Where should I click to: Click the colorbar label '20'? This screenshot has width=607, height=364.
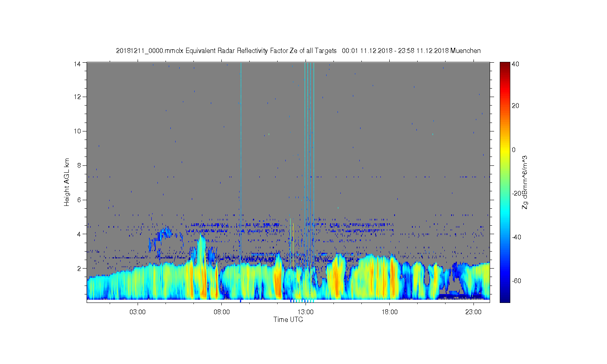515,106
